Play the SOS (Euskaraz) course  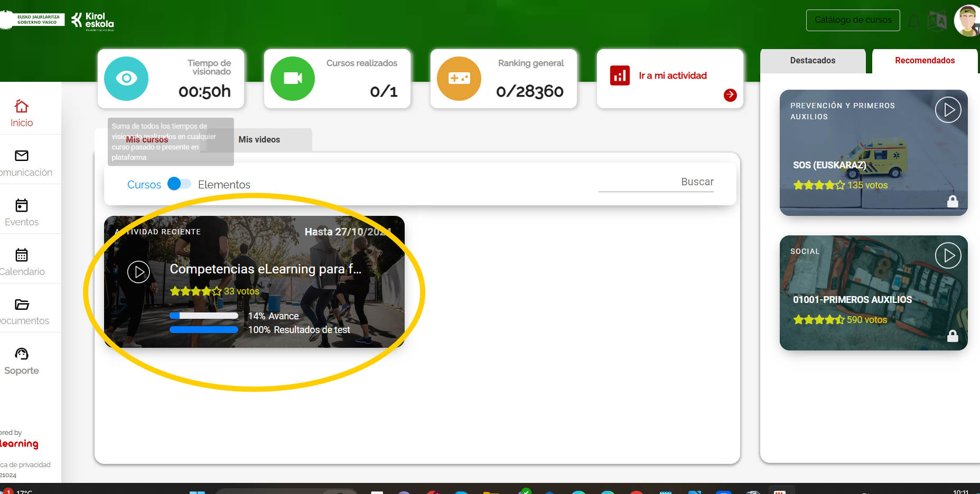948,110
